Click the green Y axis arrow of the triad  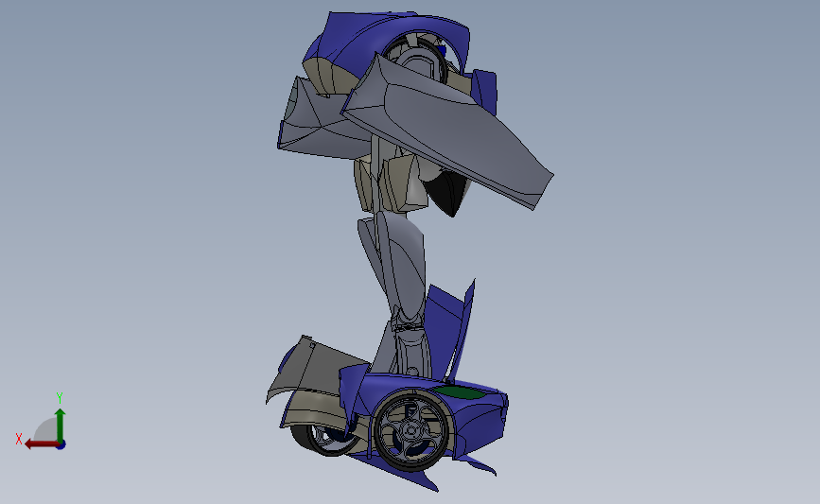click(60, 426)
